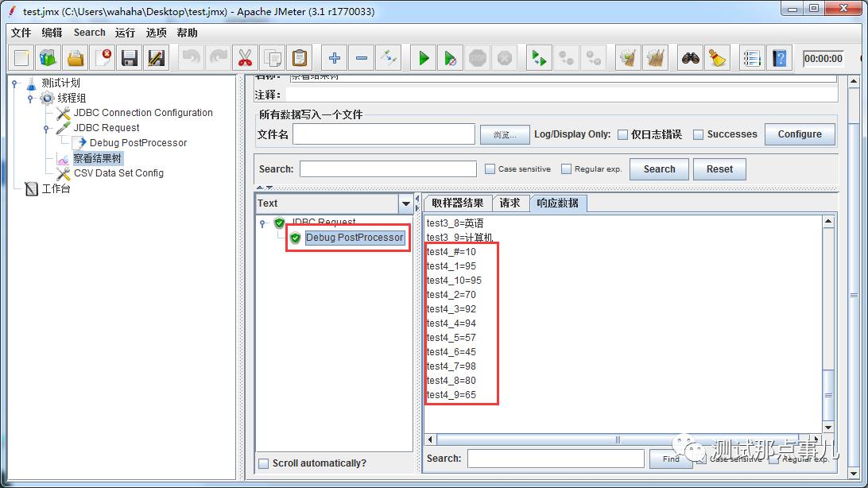
Task: Enable the Successes checkbox
Action: 699,134
